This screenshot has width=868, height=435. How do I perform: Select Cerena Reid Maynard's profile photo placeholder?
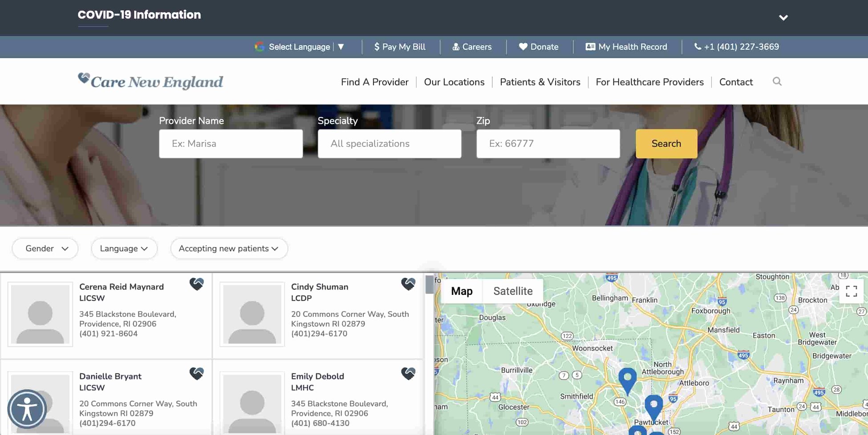(x=40, y=314)
